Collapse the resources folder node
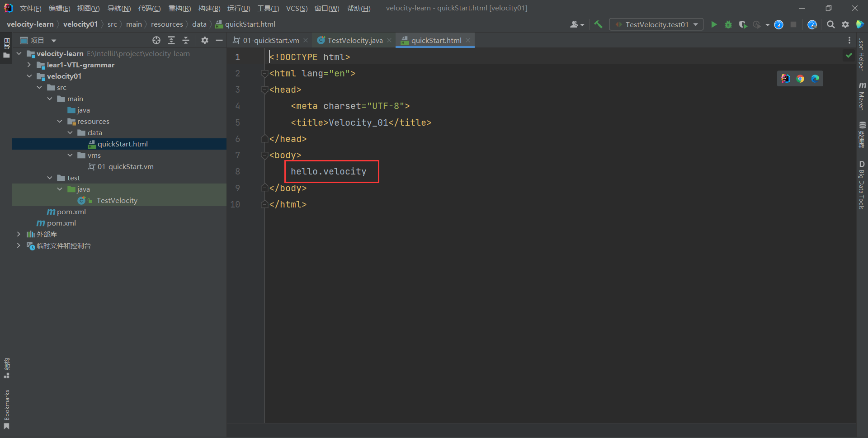868x438 pixels. [60, 121]
